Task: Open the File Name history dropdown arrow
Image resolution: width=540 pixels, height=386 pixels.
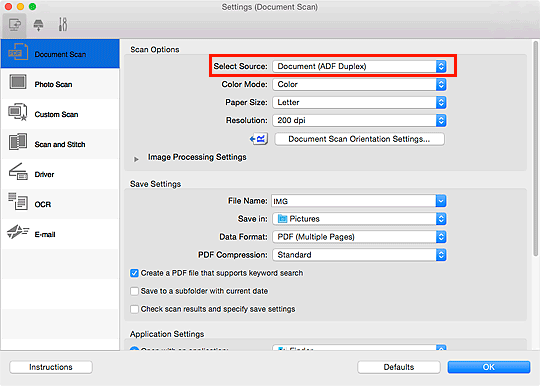Action: pyautogui.click(x=441, y=201)
